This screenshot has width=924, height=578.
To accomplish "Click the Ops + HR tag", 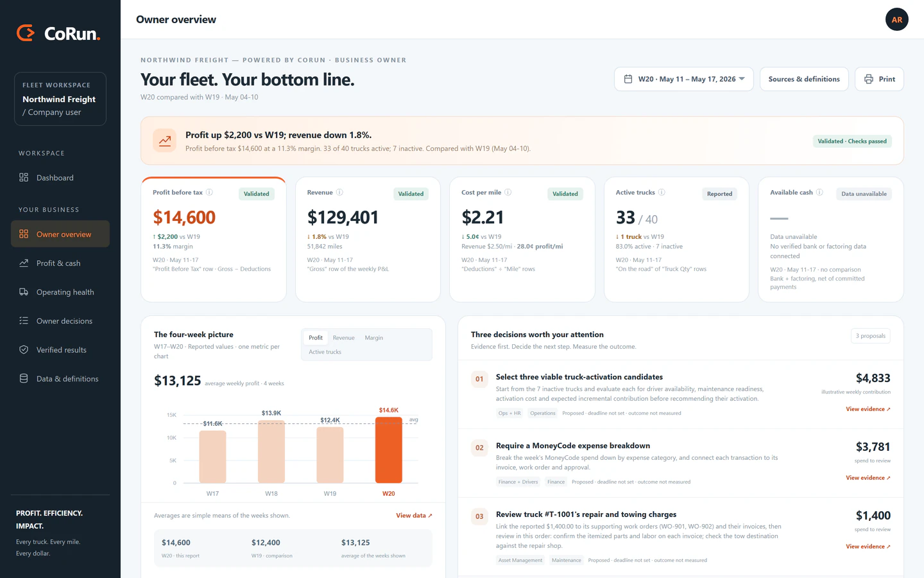I will point(509,413).
